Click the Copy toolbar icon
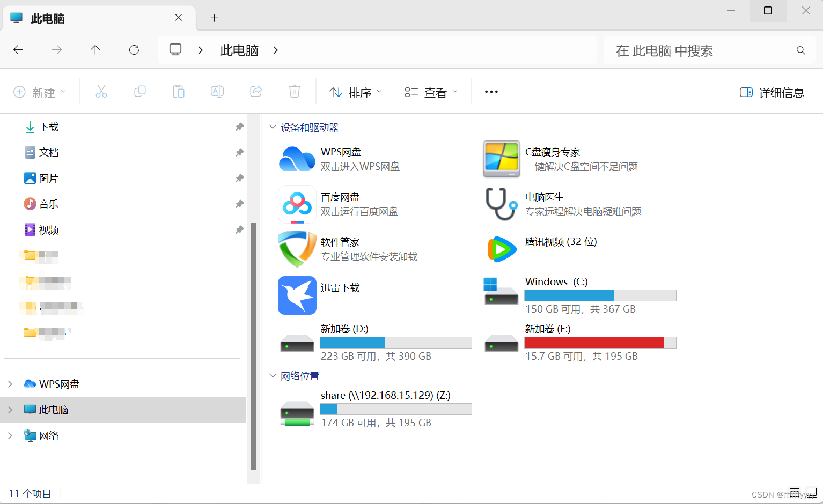 140,92
